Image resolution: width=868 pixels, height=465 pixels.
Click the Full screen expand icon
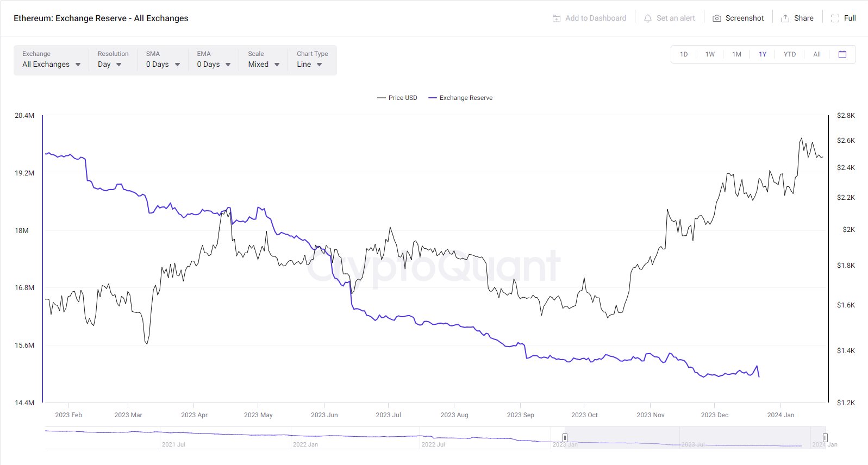point(835,18)
